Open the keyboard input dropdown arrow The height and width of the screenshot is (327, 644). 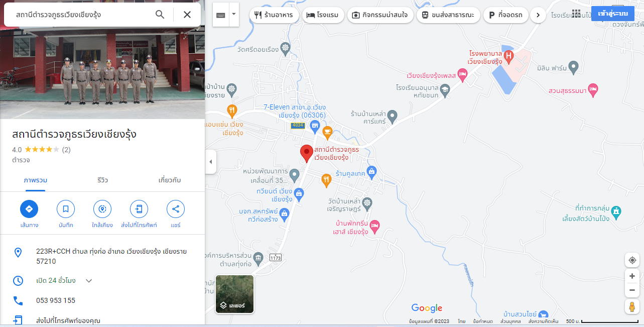tap(234, 15)
